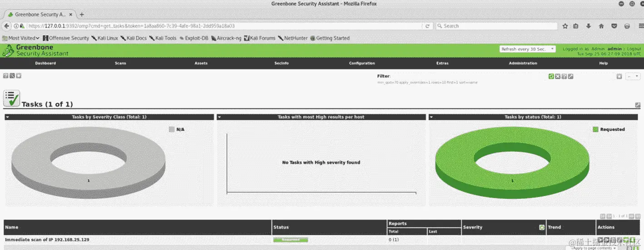
Task: Click the Pocket icon in Firefox toolbar
Action: [614, 26]
